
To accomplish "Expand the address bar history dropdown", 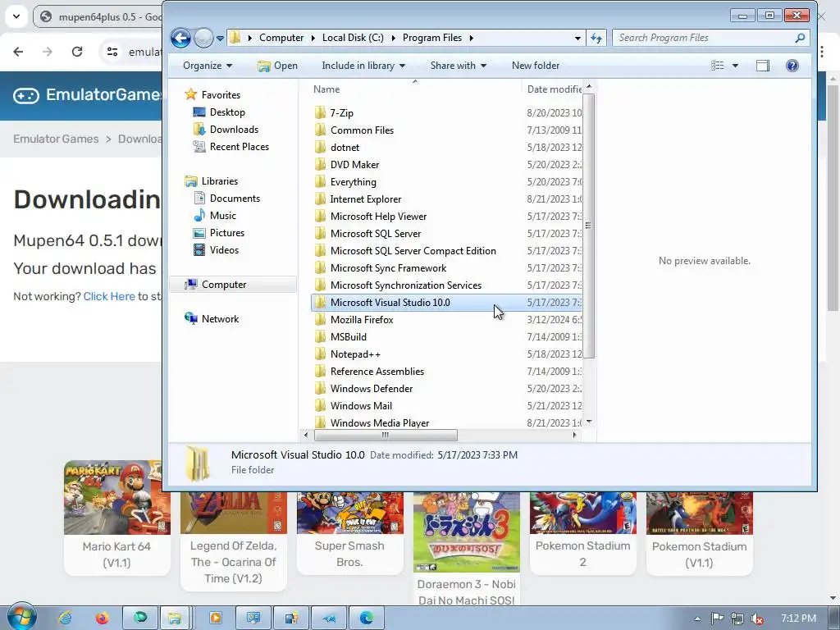I will 577,38.
